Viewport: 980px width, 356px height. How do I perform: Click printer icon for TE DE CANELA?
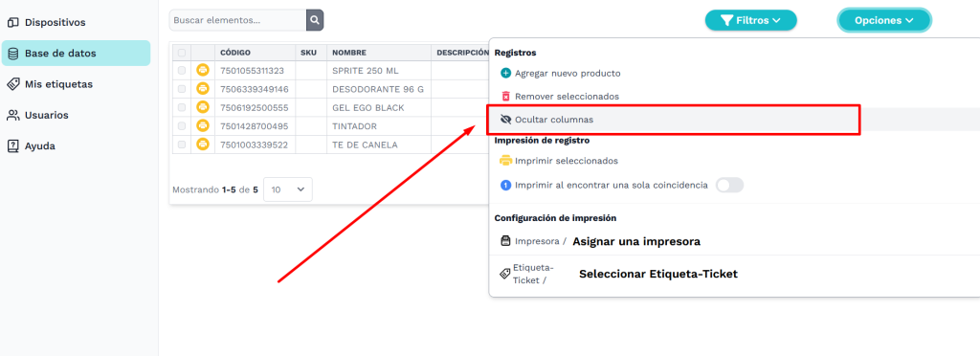click(x=203, y=145)
